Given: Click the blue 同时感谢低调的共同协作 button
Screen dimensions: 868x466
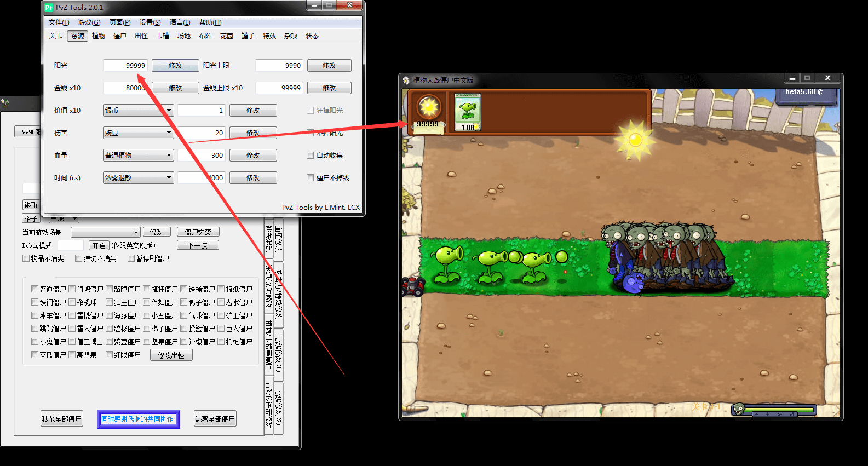Looking at the screenshot, I should coord(139,419).
